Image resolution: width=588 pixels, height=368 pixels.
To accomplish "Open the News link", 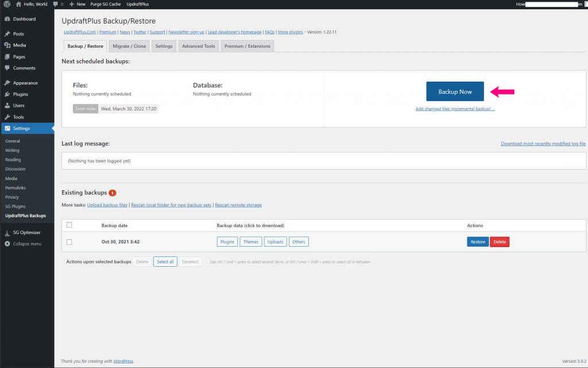I will 125,32.
